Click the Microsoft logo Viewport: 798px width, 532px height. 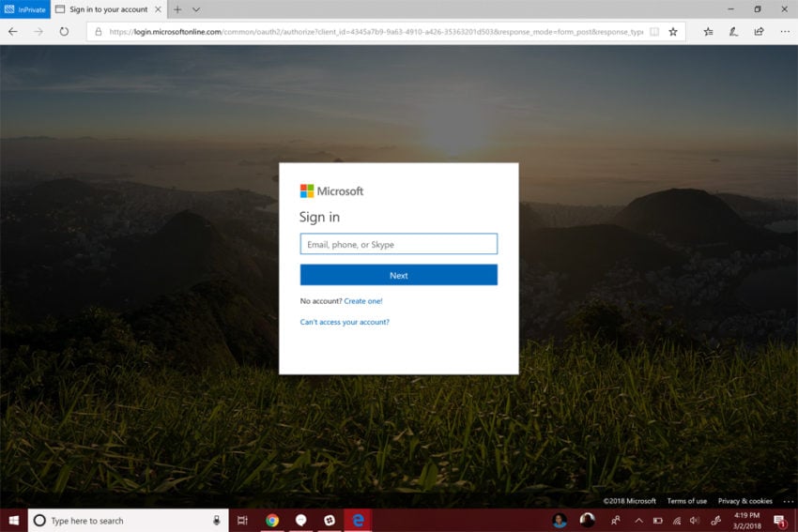(331, 191)
